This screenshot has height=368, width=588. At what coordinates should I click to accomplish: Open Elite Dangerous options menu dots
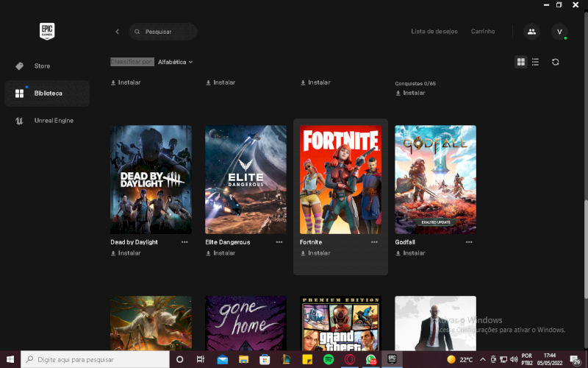279,242
